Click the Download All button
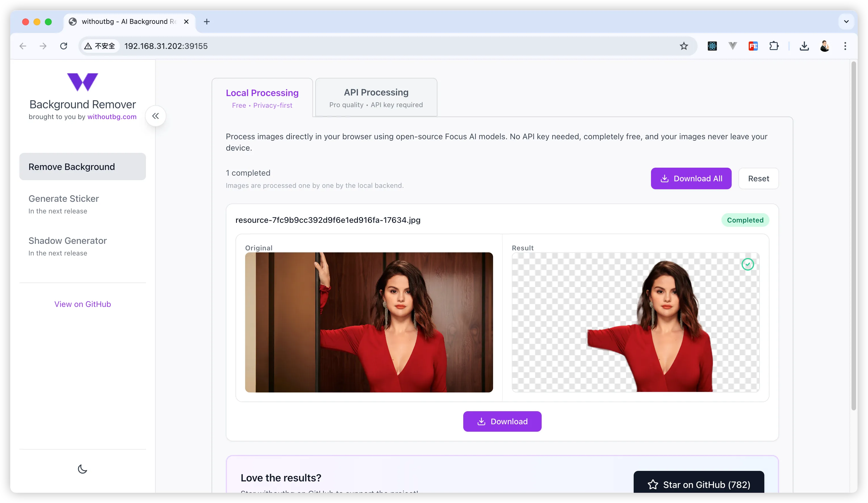The image size is (868, 503). [691, 178]
